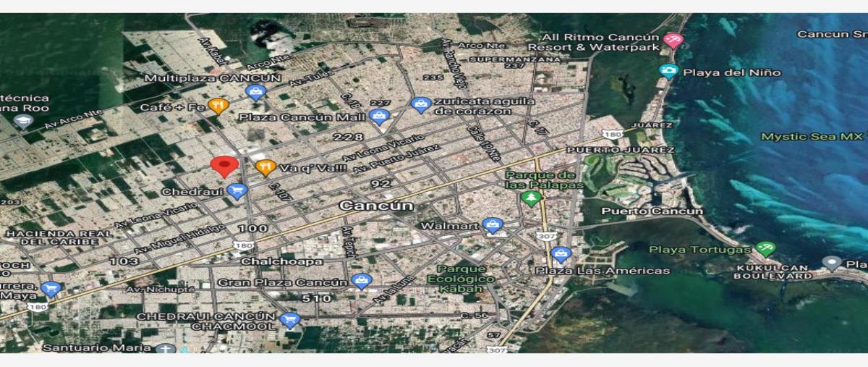Image resolution: width=868 pixels, height=367 pixels.
Task: Open the All Ritmo Cancún Resort marker
Action: [x=673, y=40]
